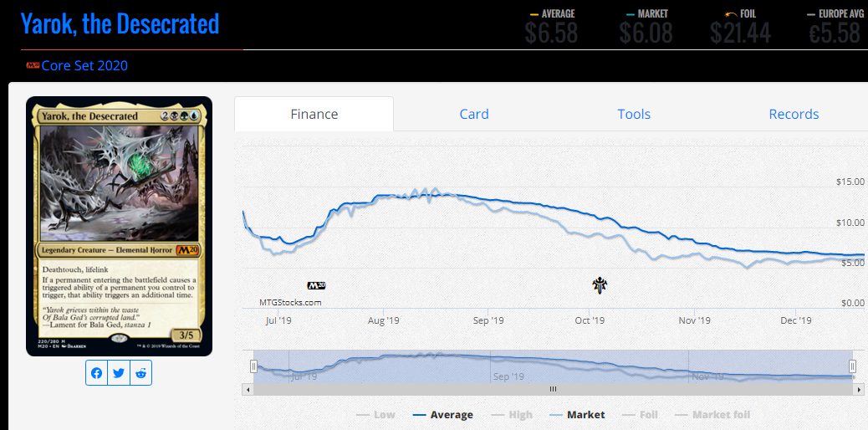Viewport: 868px width, 430px height.
Task: Toggle the Market price series in legend
Action: point(577,414)
